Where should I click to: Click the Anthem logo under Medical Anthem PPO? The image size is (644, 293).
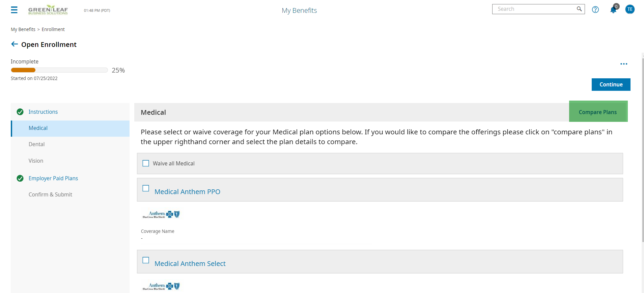click(x=161, y=214)
